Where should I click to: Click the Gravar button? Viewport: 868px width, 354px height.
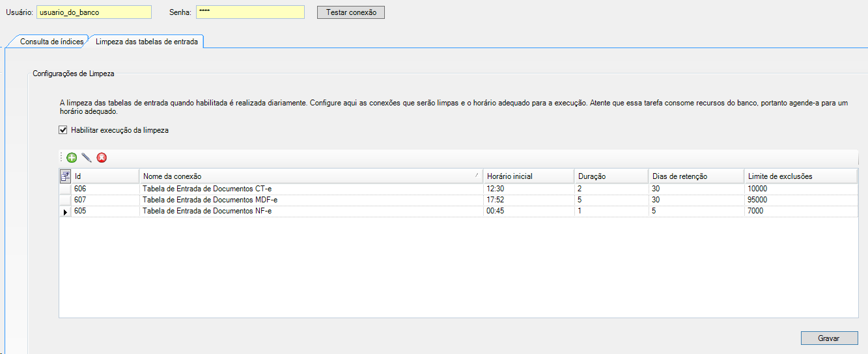point(829,338)
